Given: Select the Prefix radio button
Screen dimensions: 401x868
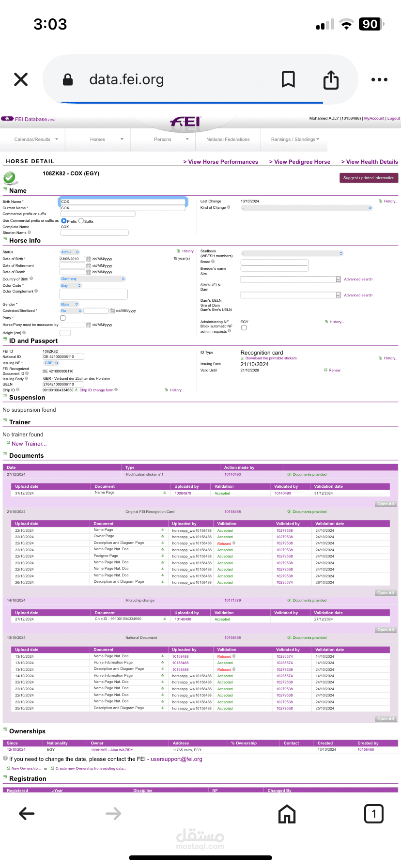Looking at the screenshot, I should pyautogui.click(x=64, y=221).
